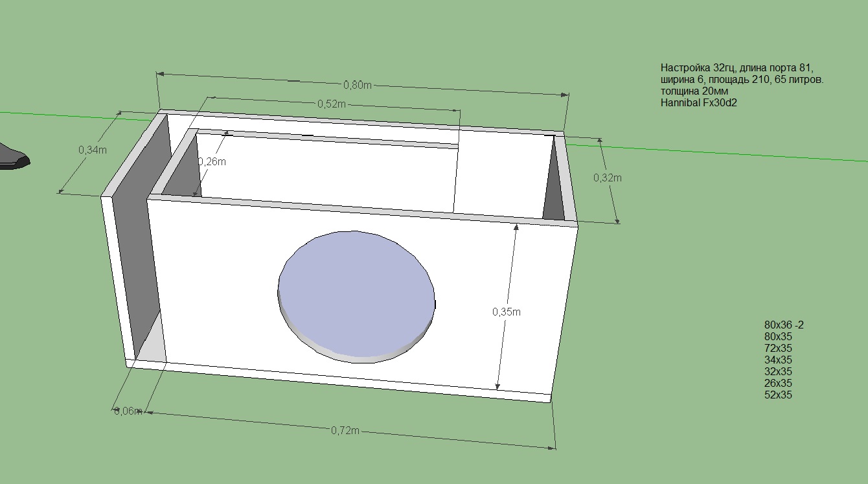
Task: Click the Hannibal Fx30d2 text
Action: 699,102
